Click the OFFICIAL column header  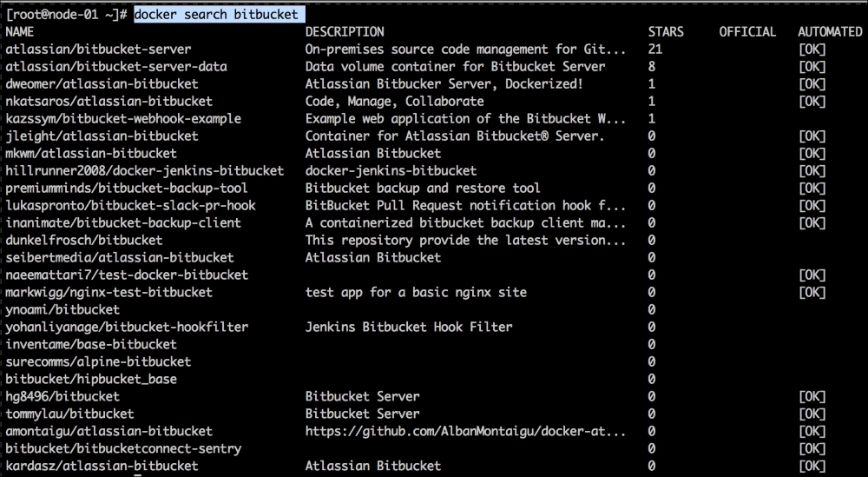tap(747, 32)
